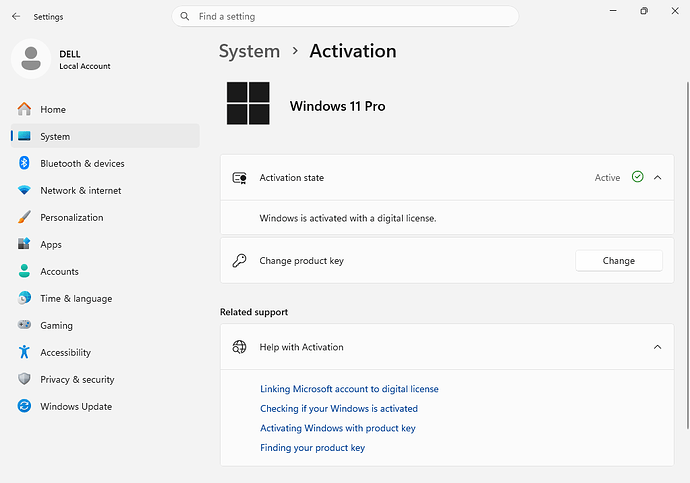This screenshot has height=483, width=690.
Task: Click the Windows 11 Pro edition text
Action: (338, 106)
